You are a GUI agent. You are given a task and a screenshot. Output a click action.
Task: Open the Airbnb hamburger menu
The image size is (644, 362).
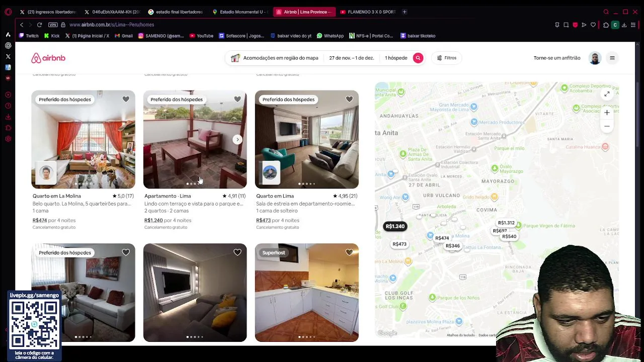pos(612,58)
